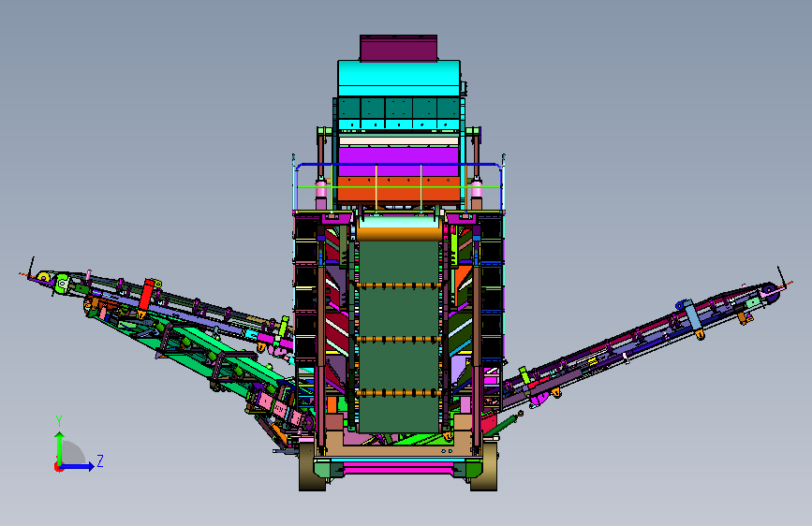This screenshot has height=526, width=812.
Task: Click the green Y axis arrow of triad
Action: click(60, 446)
